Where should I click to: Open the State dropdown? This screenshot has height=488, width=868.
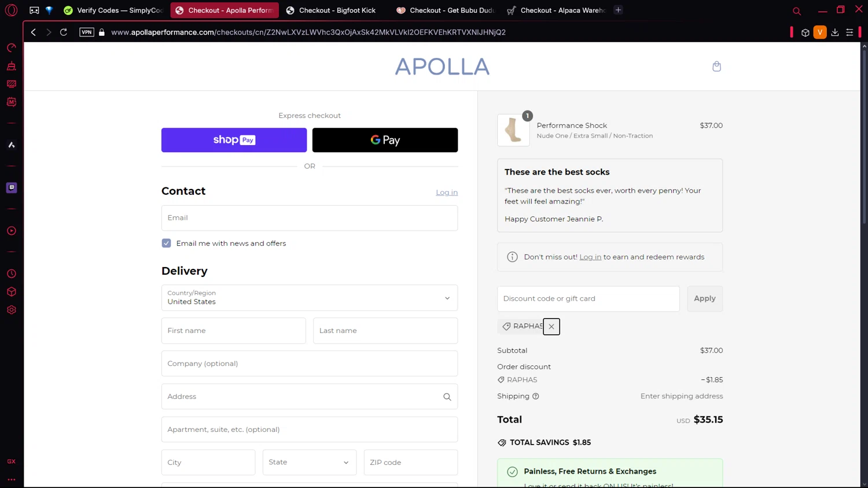click(x=310, y=463)
